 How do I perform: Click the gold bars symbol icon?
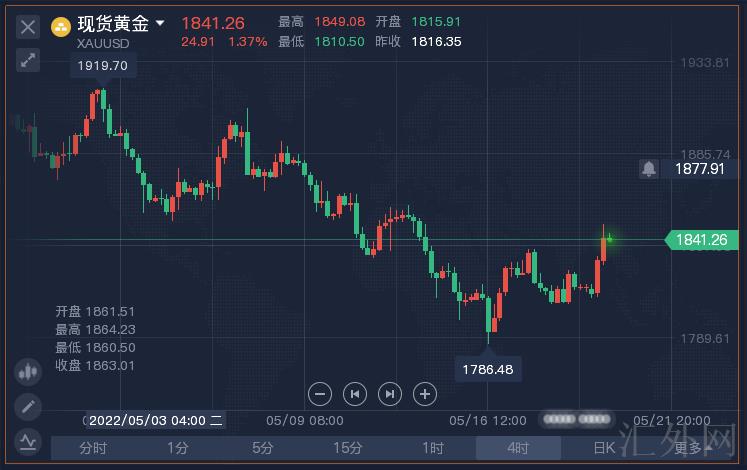(61, 25)
